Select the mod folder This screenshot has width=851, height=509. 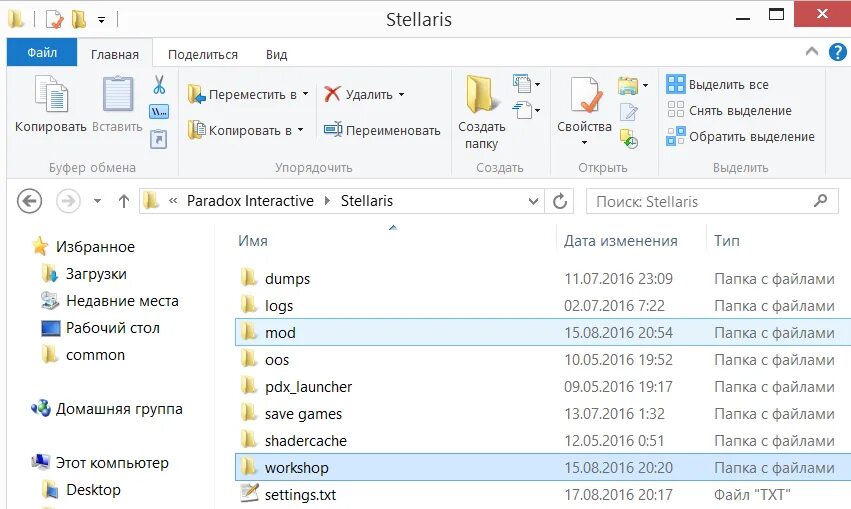[x=543, y=332]
